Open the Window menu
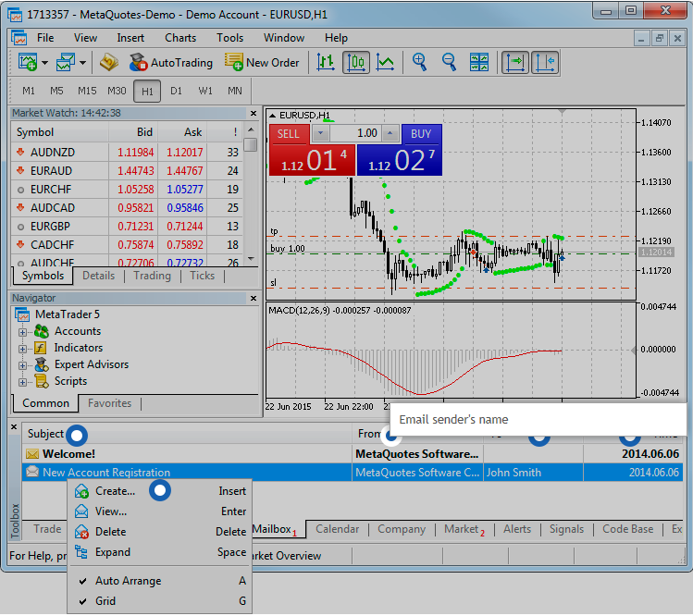The image size is (693, 616). 284,38
